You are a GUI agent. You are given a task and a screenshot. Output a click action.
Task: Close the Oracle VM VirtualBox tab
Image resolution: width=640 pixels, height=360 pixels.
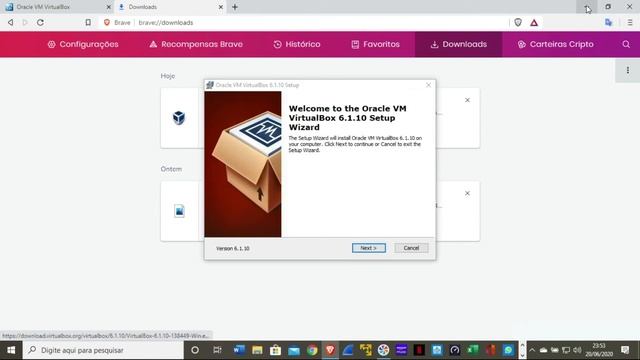[109, 7]
